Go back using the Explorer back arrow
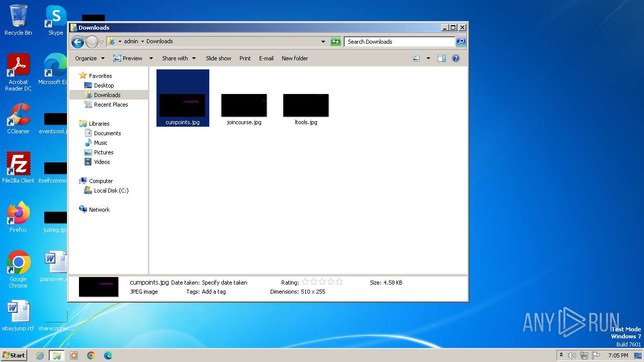 point(77,42)
